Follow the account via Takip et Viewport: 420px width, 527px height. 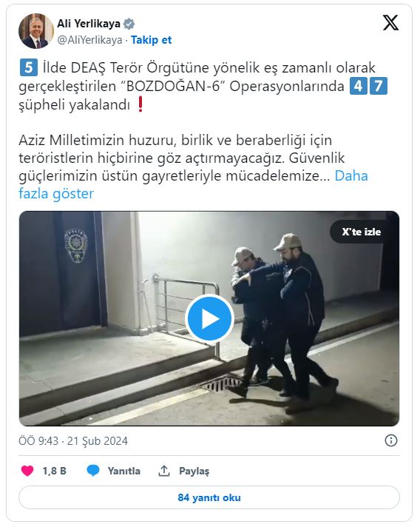click(151, 40)
